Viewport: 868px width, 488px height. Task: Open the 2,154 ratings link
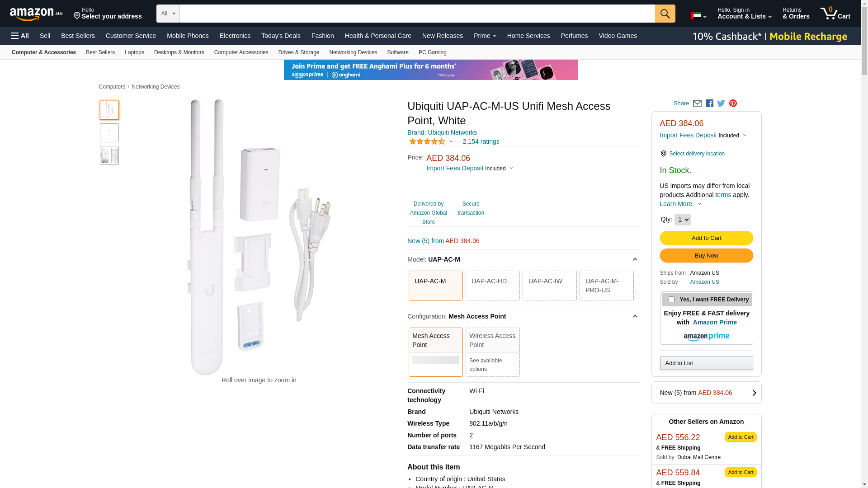point(481,141)
